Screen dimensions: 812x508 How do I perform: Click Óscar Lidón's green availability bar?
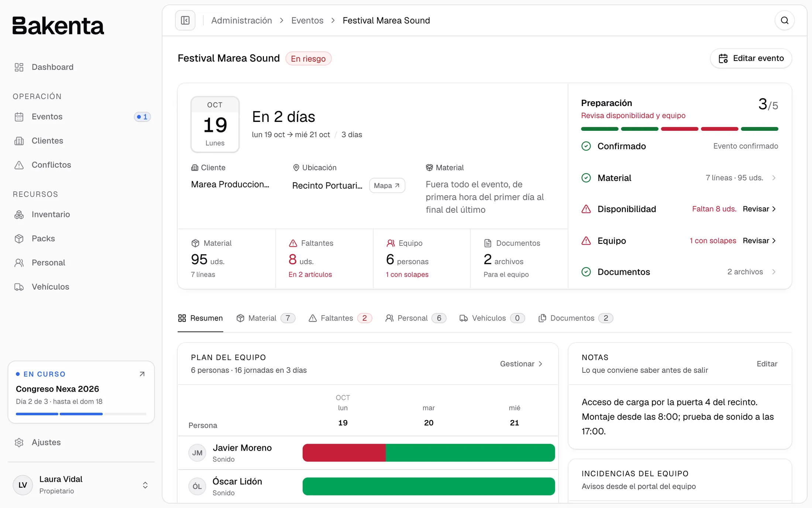click(429, 486)
